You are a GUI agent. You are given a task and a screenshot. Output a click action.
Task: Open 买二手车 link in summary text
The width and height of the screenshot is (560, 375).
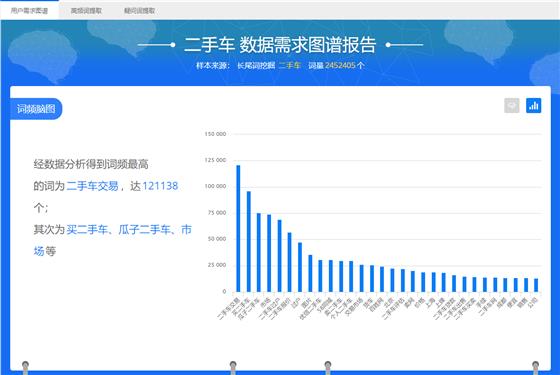coord(87,230)
